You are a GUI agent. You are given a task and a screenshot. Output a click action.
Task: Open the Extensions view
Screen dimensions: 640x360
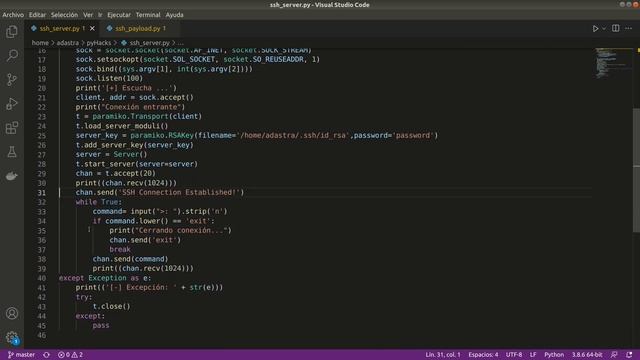12,128
